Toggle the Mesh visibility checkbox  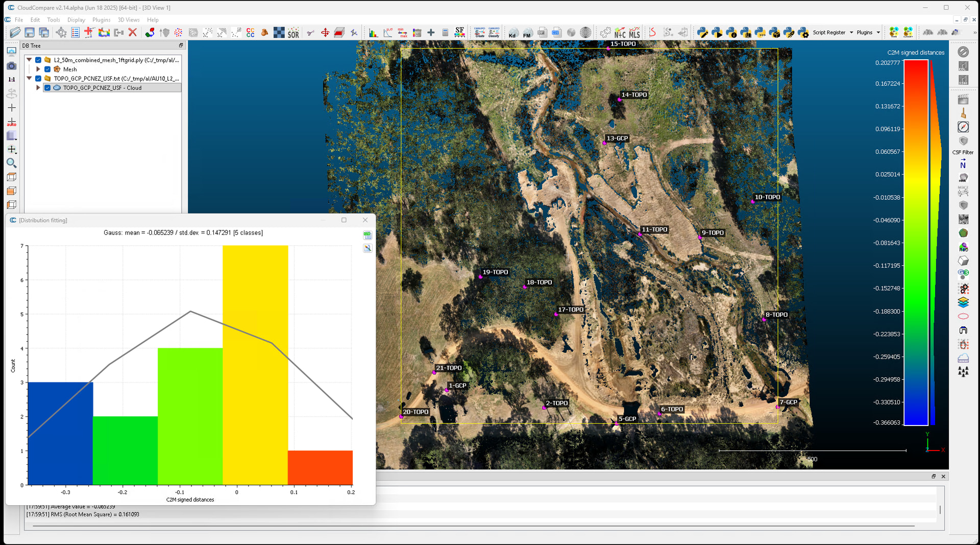[47, 69]
